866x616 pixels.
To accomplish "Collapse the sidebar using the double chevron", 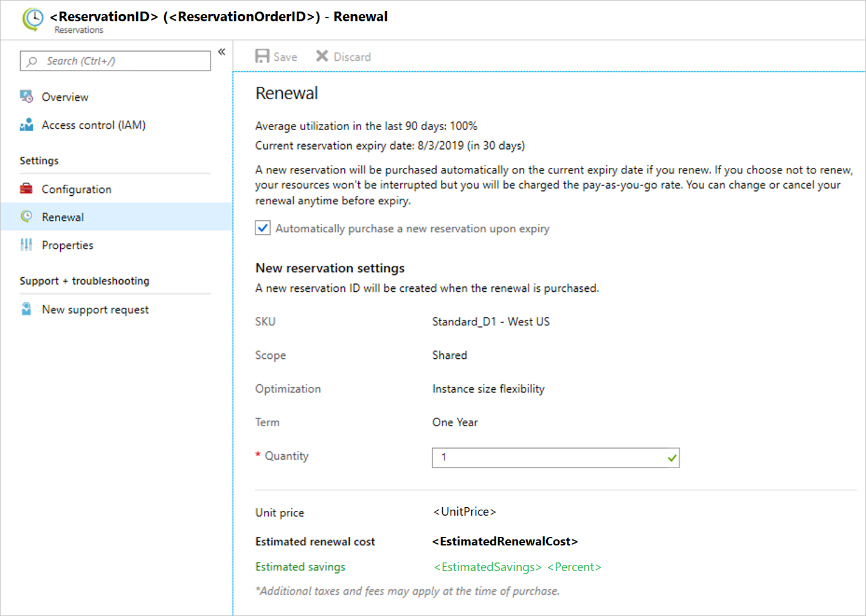I will (221, 52).
